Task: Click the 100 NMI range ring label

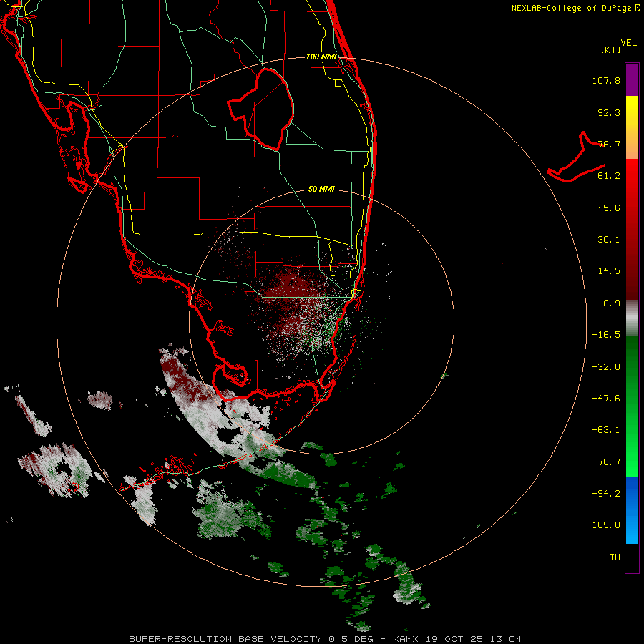Action: 321,57
